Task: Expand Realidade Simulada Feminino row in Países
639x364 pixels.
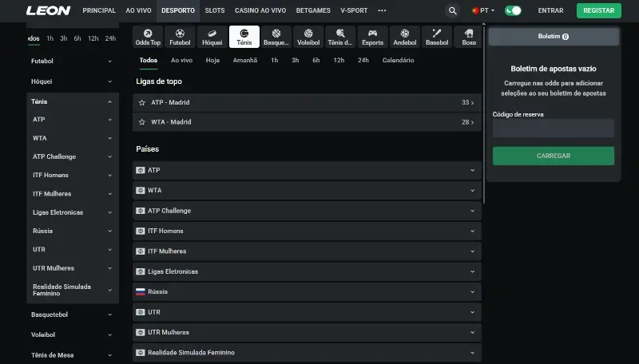Action: 307,353
